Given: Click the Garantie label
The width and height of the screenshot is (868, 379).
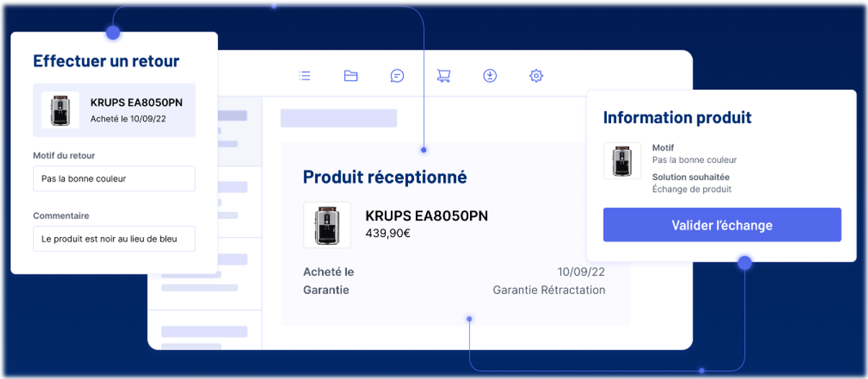Looking at the screenshot, I should pos(326,290).
